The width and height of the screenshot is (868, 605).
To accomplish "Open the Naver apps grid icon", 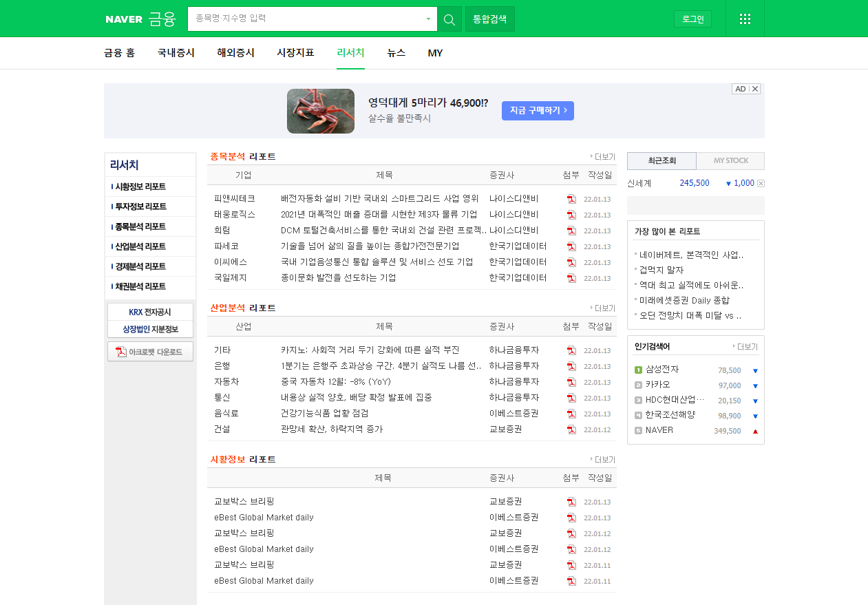I will point(745,19).
